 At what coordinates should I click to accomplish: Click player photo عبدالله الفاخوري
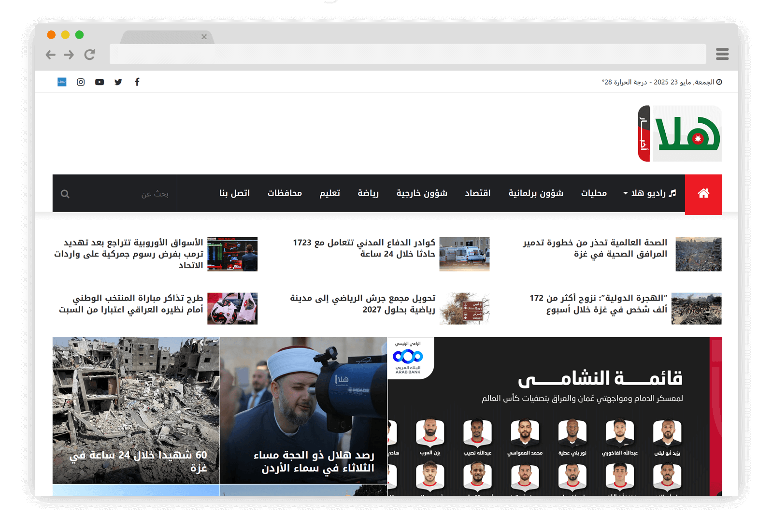coord(620,433)
